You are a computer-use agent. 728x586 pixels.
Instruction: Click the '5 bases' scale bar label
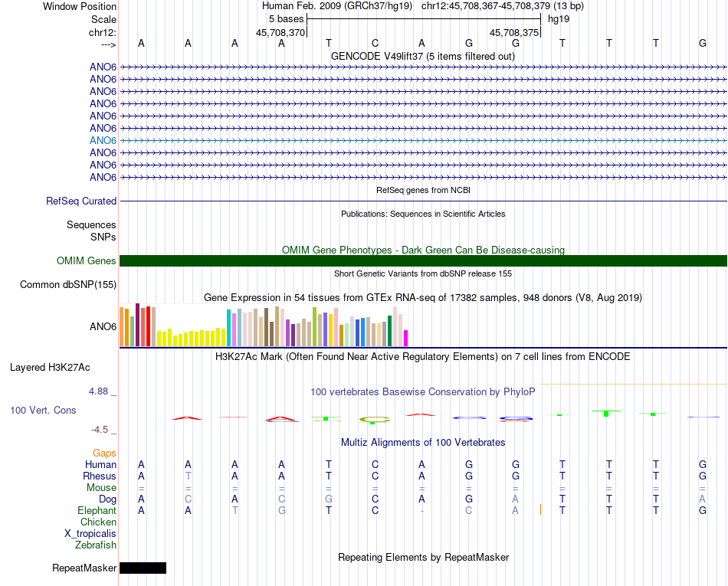click(286, 19)
